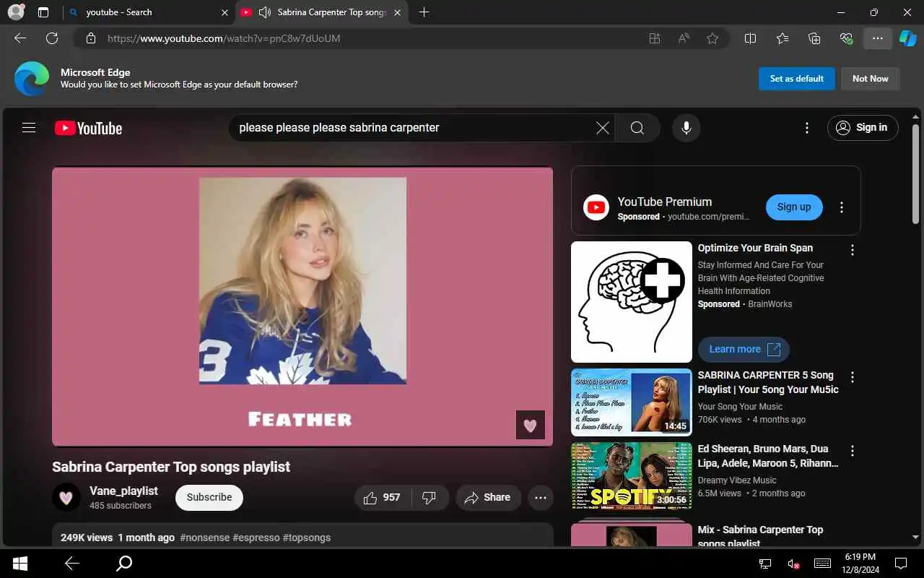Set Microsoft Edge as default browser
The height and width of the screenshot is (578, 924).
click(797, 79)
